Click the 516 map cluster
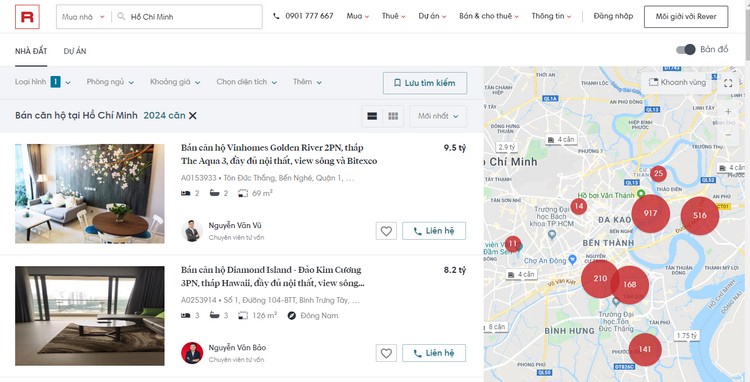The height and width of the screenshot is (382, 750). click(x=700, y=216)
